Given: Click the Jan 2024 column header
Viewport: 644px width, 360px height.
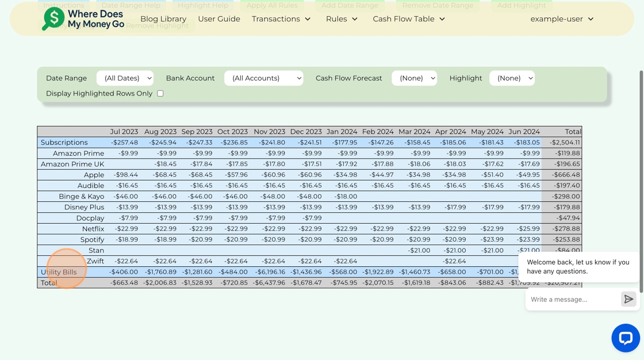Looking at the screenshot, I should (342, 132).
